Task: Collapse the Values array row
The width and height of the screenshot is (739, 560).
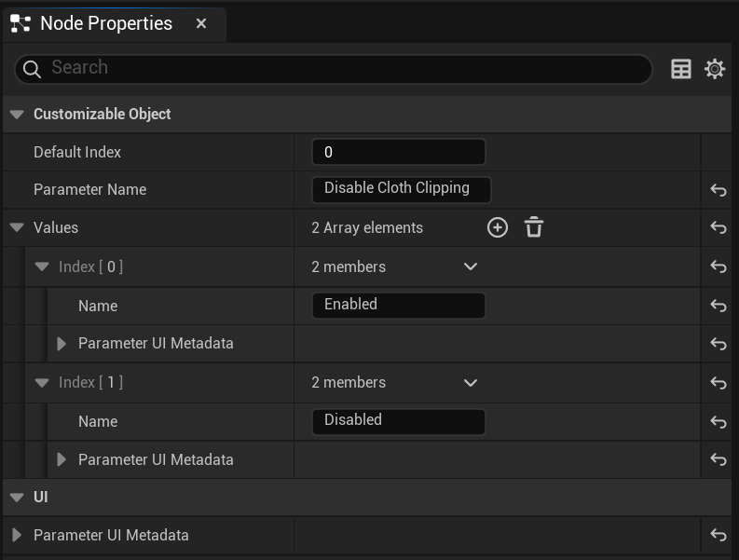Action: (x=17, y=227)
